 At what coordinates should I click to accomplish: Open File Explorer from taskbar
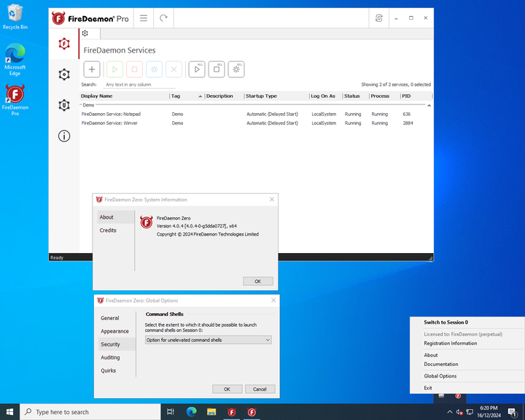[211, 412]
